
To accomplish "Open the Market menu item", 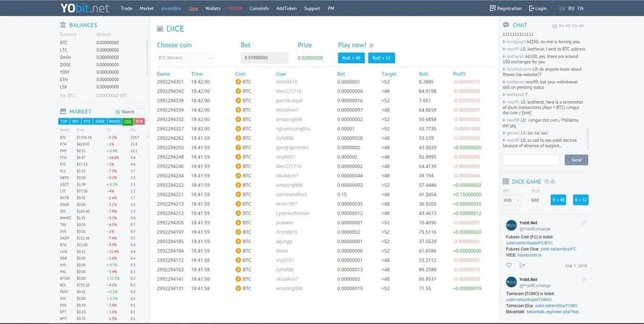I will click(x=147, y=8).
